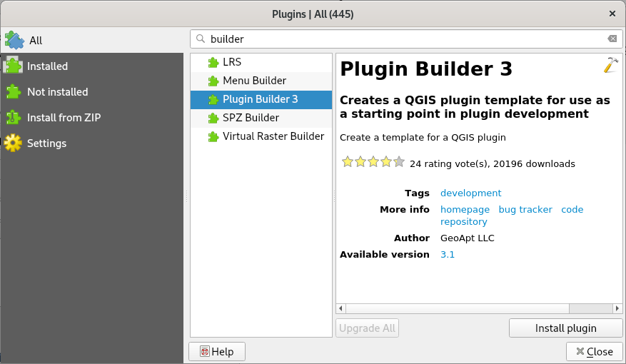Viewport: 626px width, 364px height.
Task: Select Plugin Builder 3 list entry
Action: [261, 99]
